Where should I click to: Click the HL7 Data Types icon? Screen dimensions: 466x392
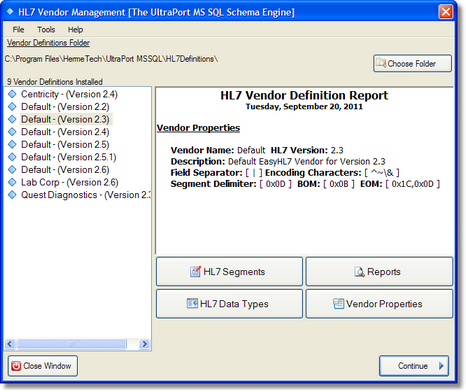[x=192, y=304]
